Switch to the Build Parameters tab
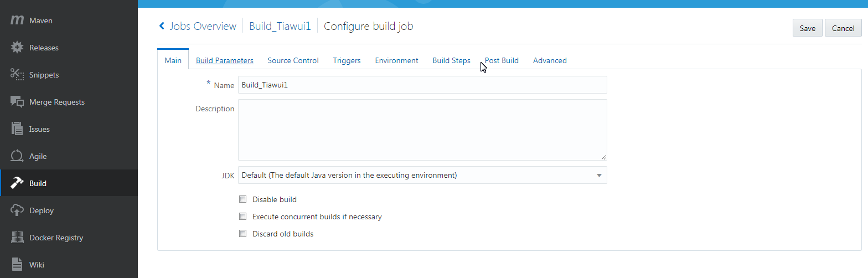 225,60
